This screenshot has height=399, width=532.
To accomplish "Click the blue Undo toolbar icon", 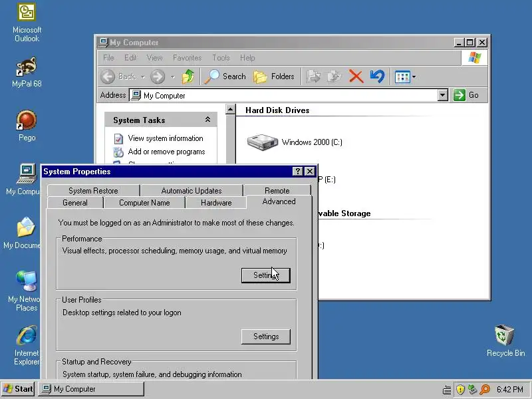I will pyautogui.click(x=377, y=76).
